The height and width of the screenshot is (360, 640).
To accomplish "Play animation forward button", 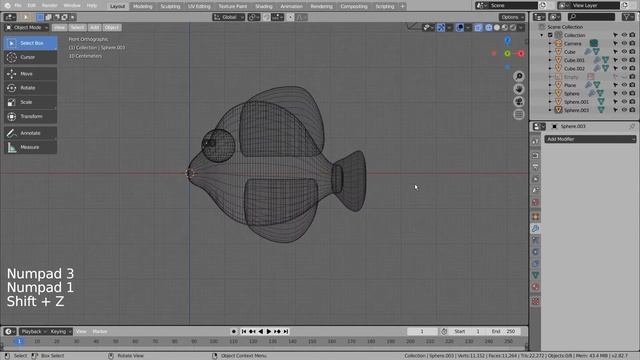I will tap(269, 331).
